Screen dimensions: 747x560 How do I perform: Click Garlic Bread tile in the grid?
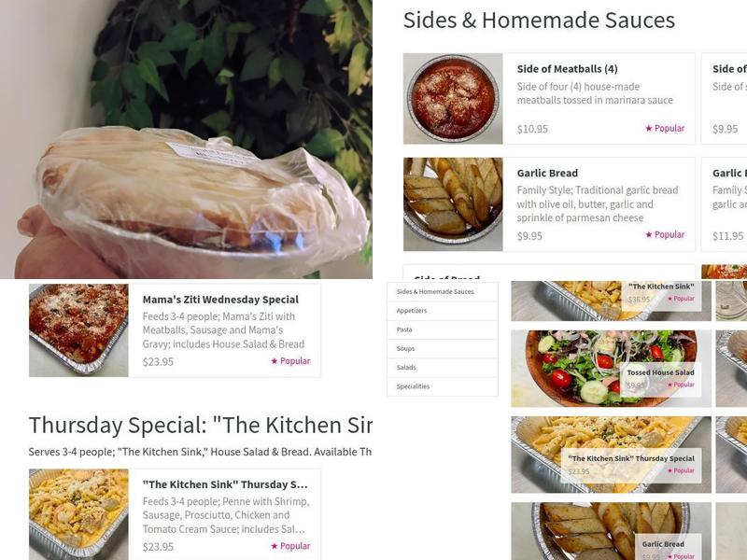pyautogui.click(x=612, y=531)
